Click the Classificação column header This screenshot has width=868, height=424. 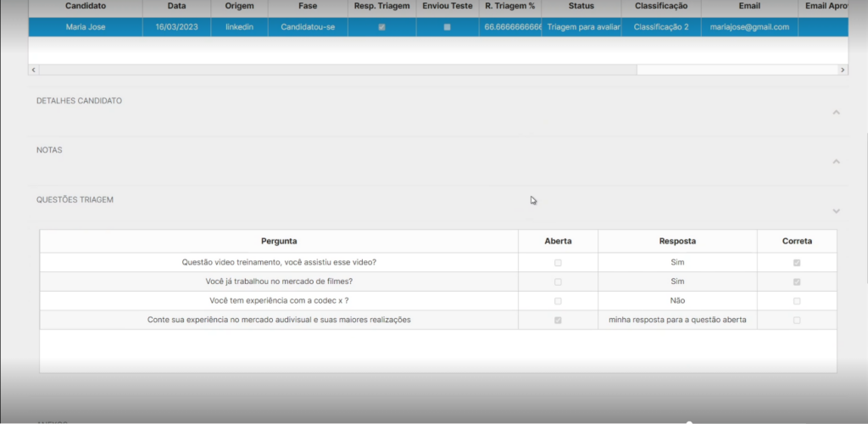pyautogui.click(x=661, y=7)
